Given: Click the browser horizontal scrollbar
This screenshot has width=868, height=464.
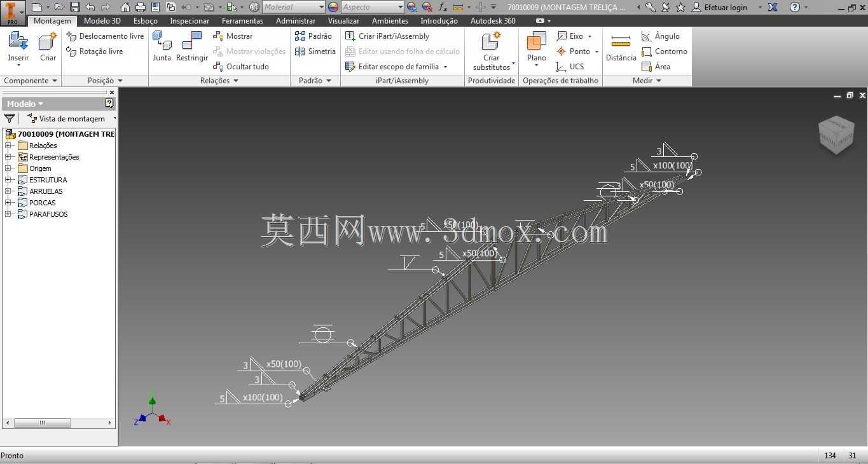Looking at the screenshot, I should [x=60, y=423].
